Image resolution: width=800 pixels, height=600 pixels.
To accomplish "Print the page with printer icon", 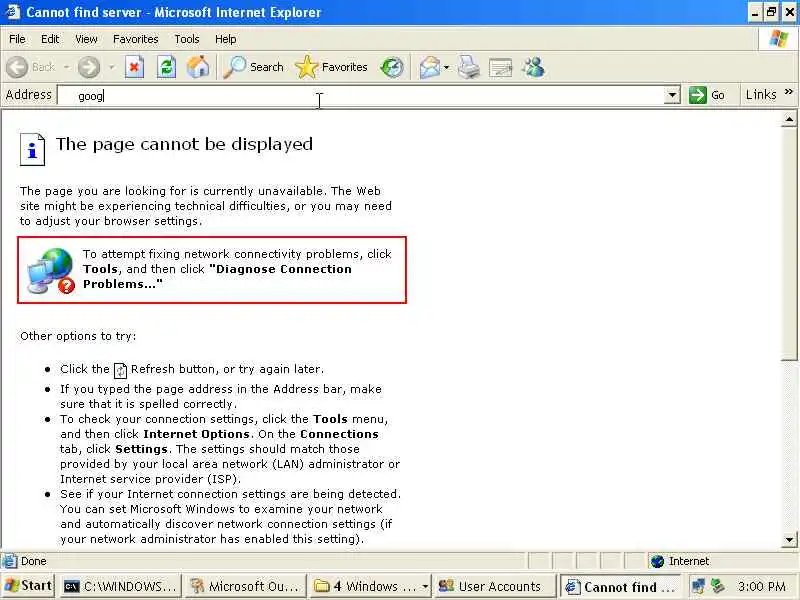I will 468,67.
